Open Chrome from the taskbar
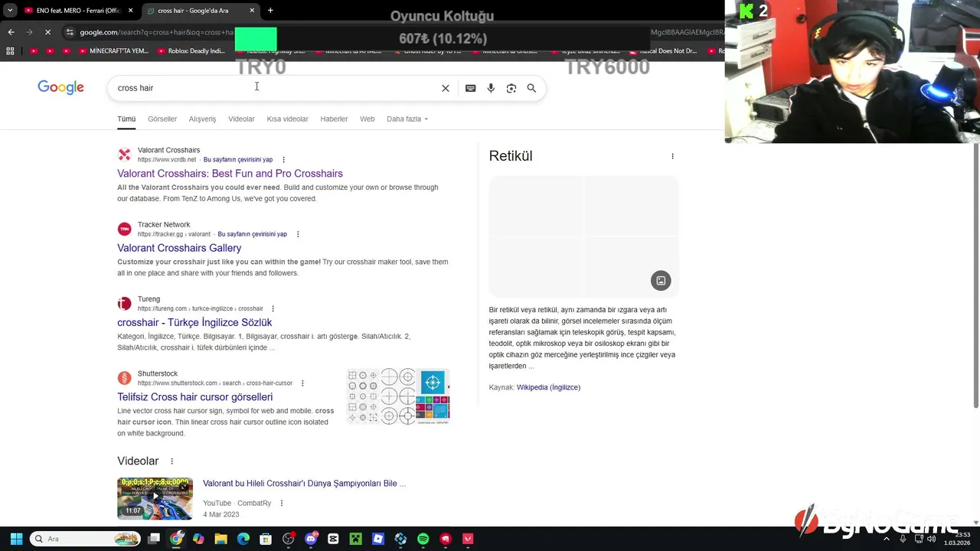Screen dimensions: 980x551 tap(177, 539)
